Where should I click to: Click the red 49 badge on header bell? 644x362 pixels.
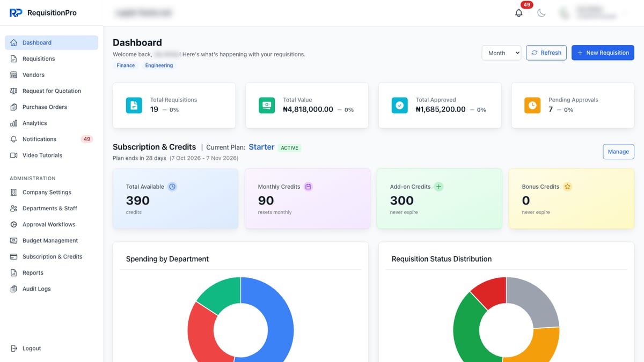pyautogui.click(x=526, y=5)
